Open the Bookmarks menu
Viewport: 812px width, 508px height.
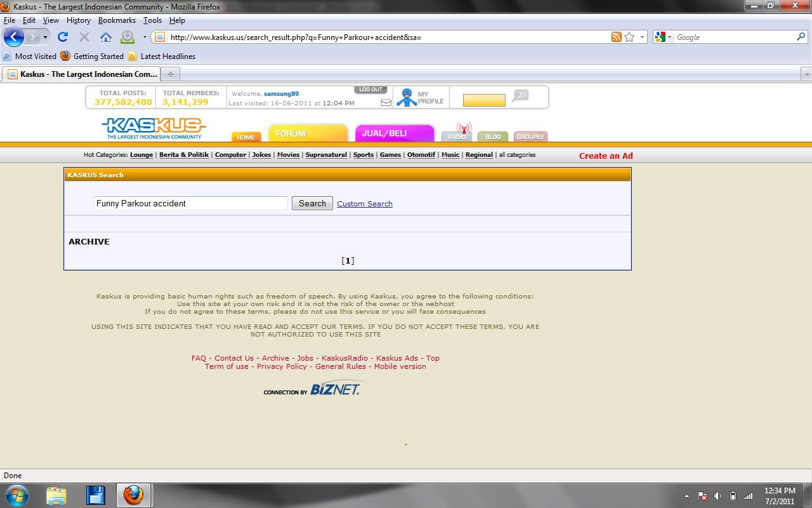point(117,20)
